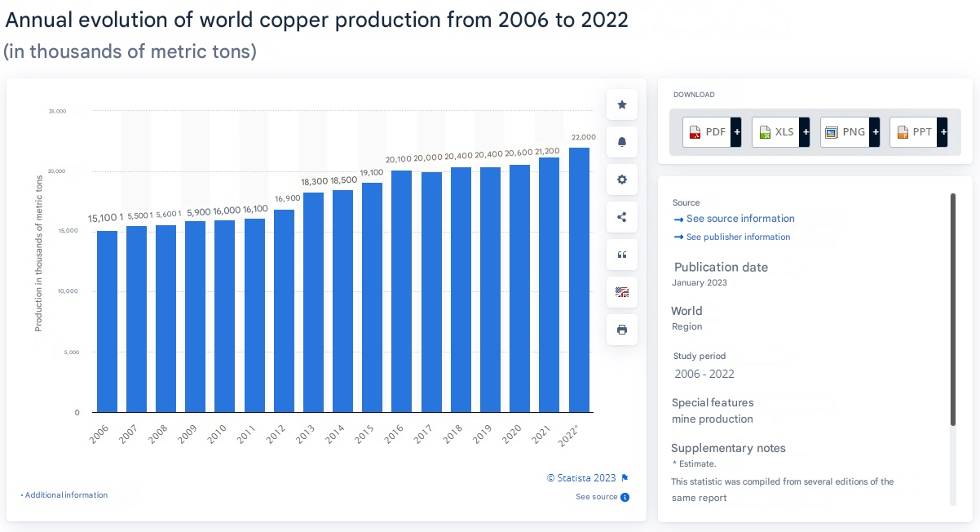Click the Additional information link

tap(65, 495)
